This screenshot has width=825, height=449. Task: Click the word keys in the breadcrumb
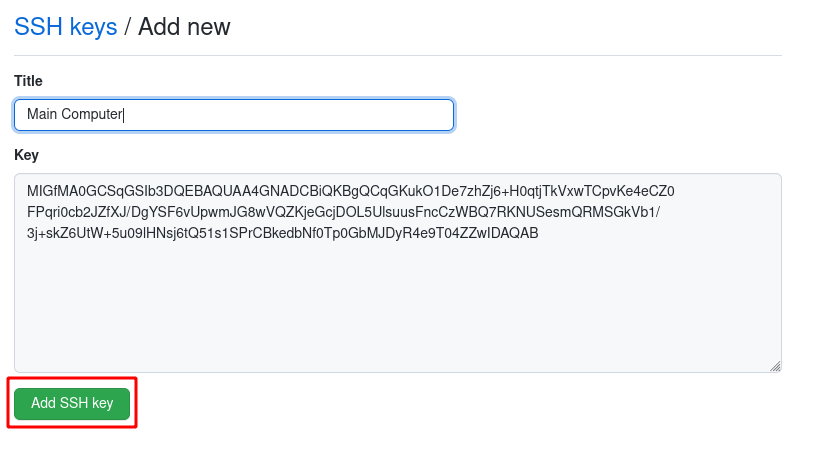[x=93, y=26]
